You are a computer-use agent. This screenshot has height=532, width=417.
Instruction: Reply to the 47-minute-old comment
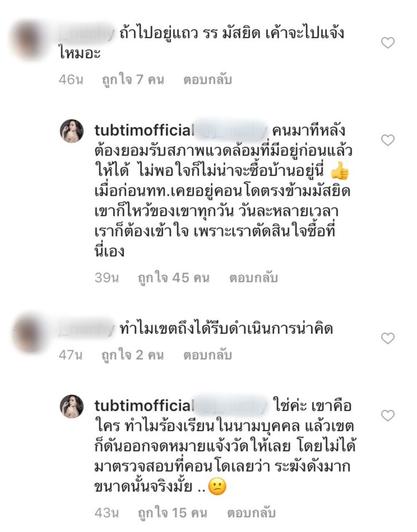point(207,355)
